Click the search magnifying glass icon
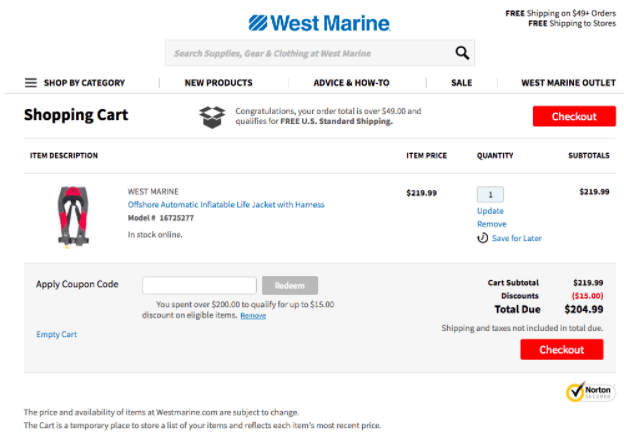 tap(461, 53)
